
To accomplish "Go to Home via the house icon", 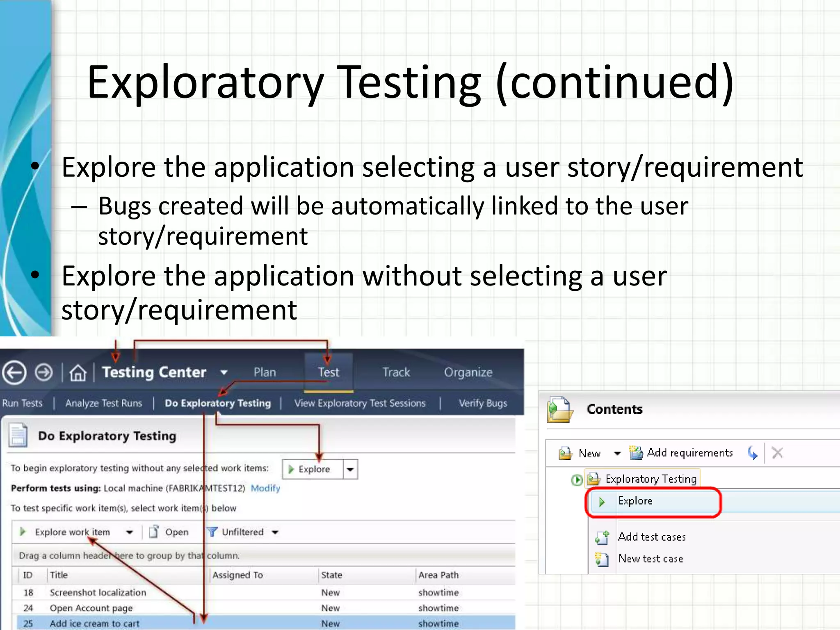I will click(x=78, y=373).
